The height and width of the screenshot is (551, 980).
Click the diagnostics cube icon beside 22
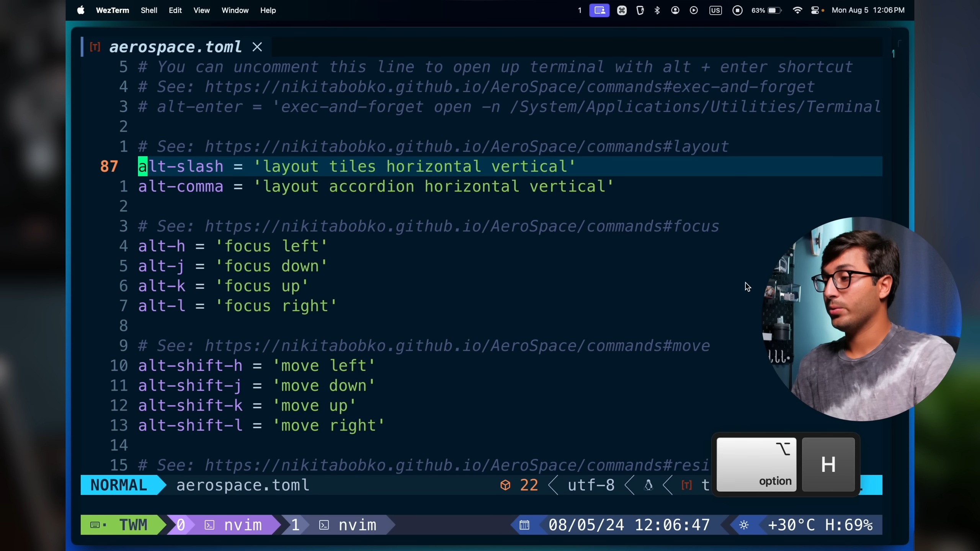coord(505,485)
